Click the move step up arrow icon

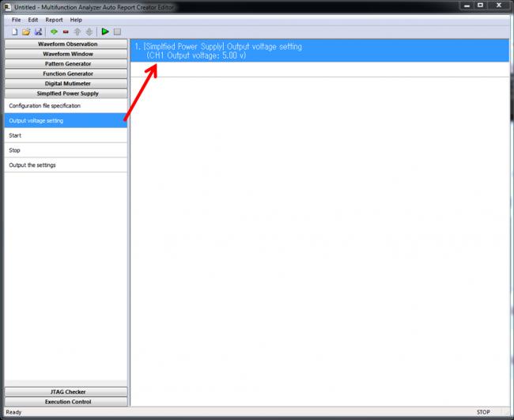(77, 32)
